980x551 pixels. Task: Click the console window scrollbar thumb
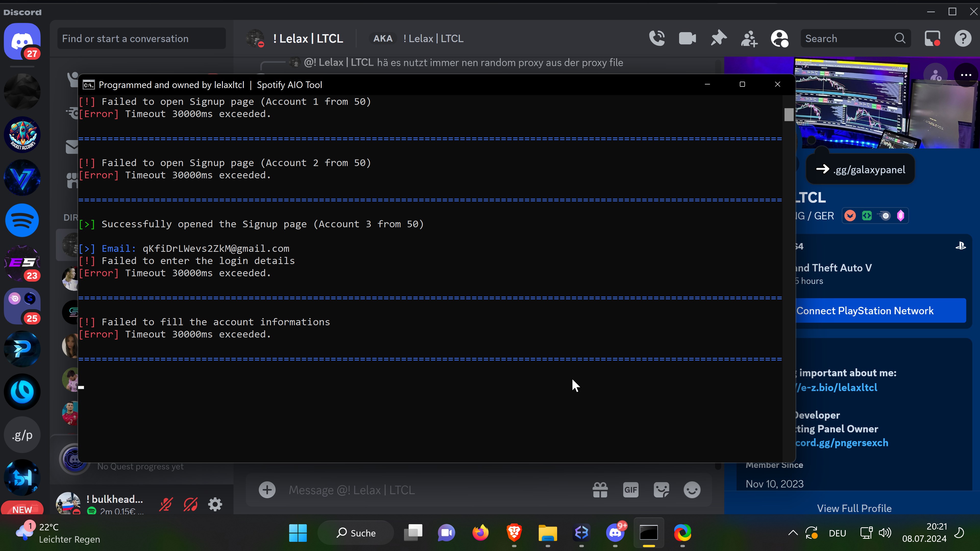(789, 115)
